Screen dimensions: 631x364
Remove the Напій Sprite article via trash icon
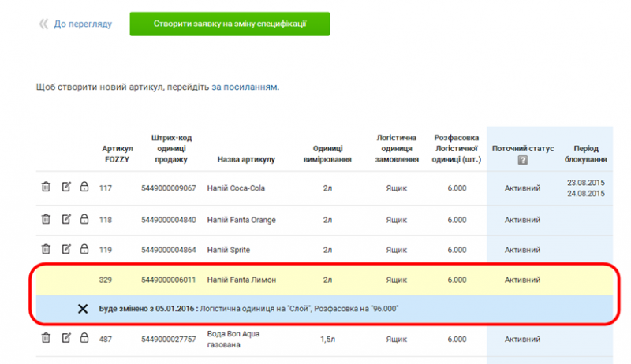click(x=46, y=250)
